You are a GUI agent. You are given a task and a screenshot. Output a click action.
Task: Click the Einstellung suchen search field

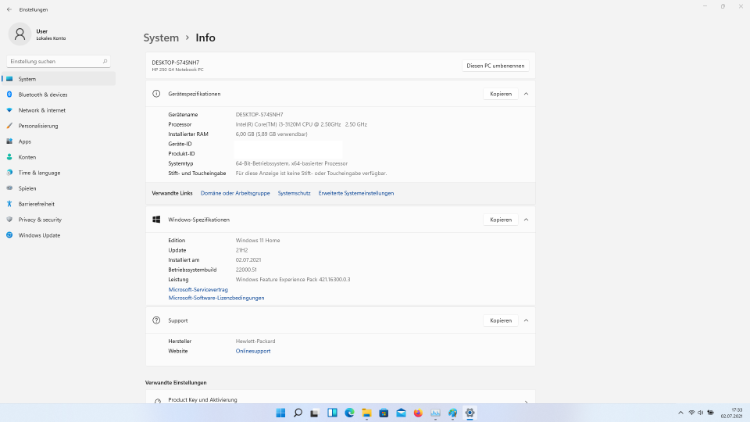coord(55,61)
